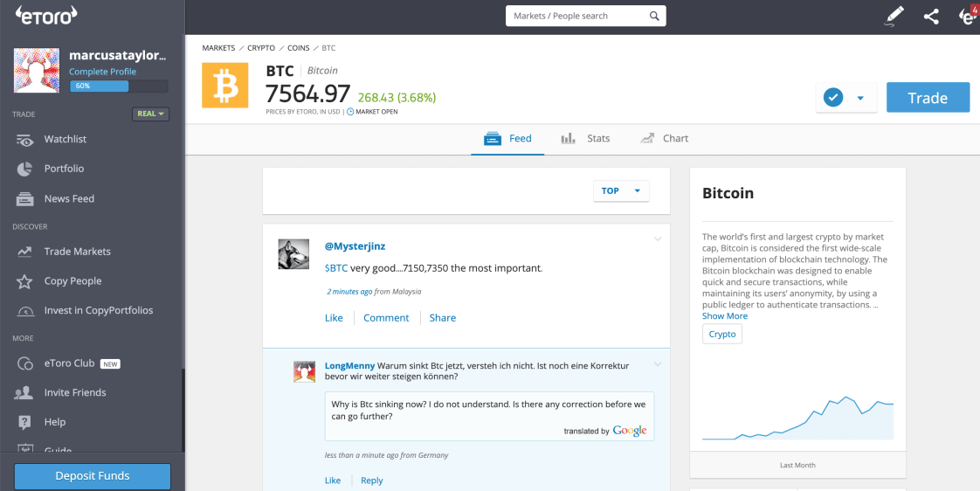Click the Bitcoin Last Month price chart

tap(798, 418)
